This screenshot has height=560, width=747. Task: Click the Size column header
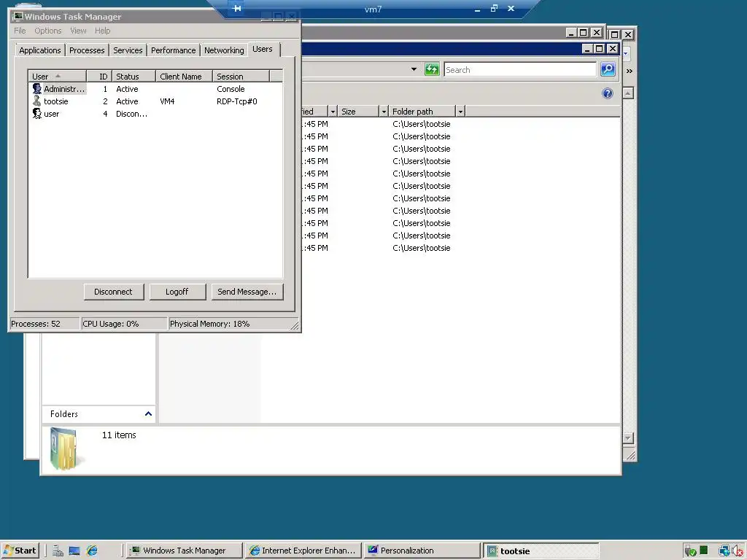[358, 112]
